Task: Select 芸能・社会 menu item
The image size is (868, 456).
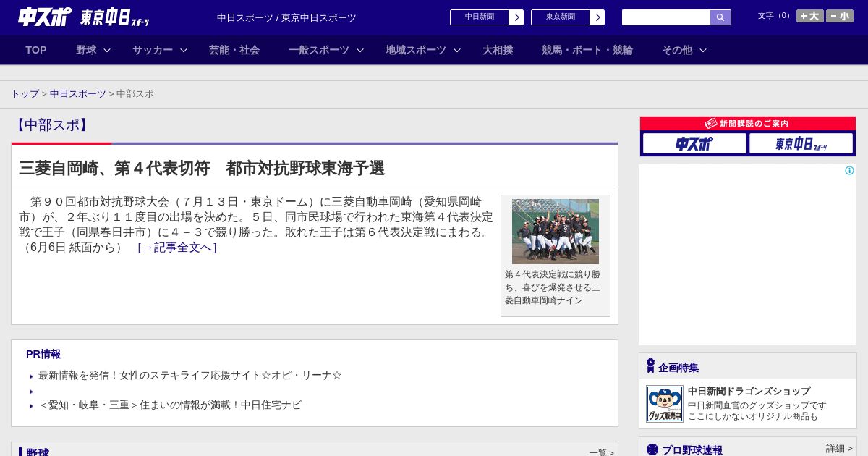Action: click(234, 50)
